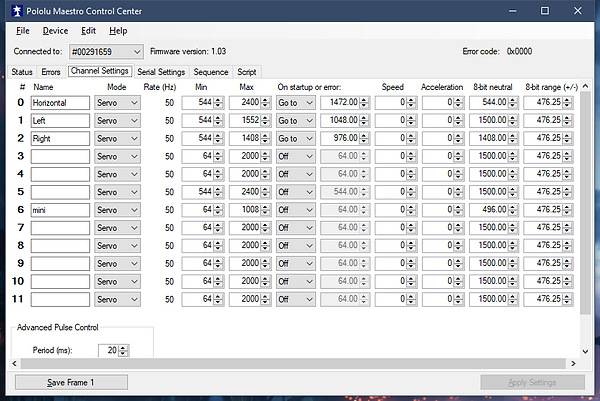Click the Max stepper arrows for channel 1
Image resolution: width=600 pixels, height=401 pixels.
pos(265,121)
